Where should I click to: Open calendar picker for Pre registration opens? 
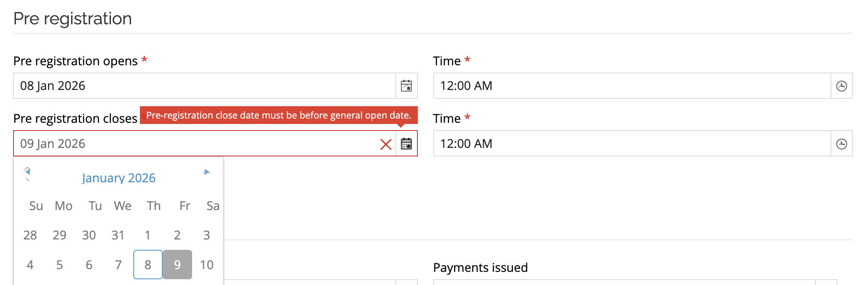406,86
